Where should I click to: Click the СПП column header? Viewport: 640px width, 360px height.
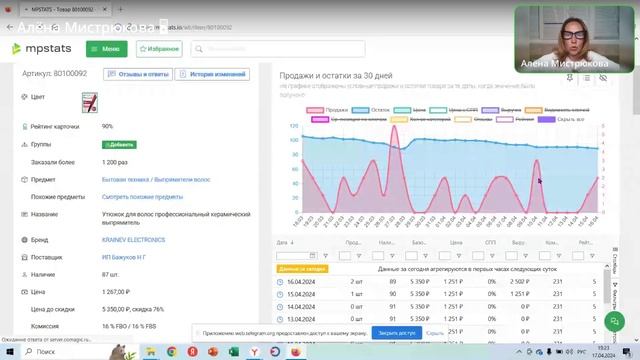(490, 242)
